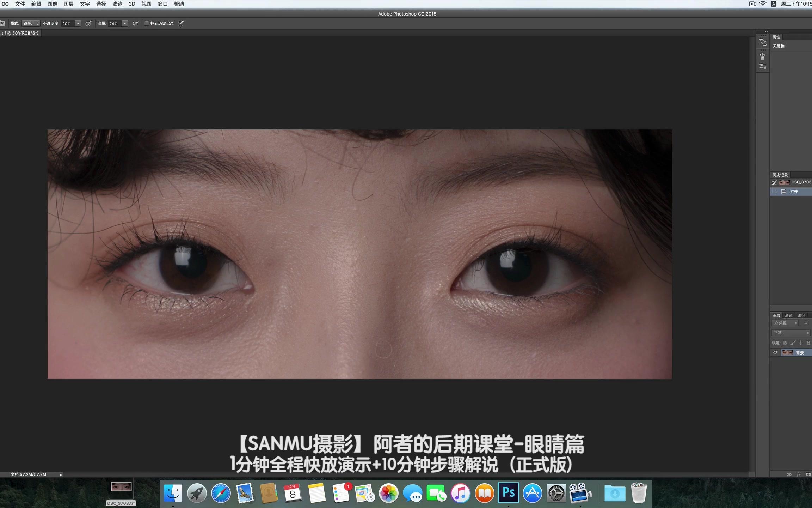
Task: Enable airbrush-style build-up icon
Action: click(x=135, y=24)
